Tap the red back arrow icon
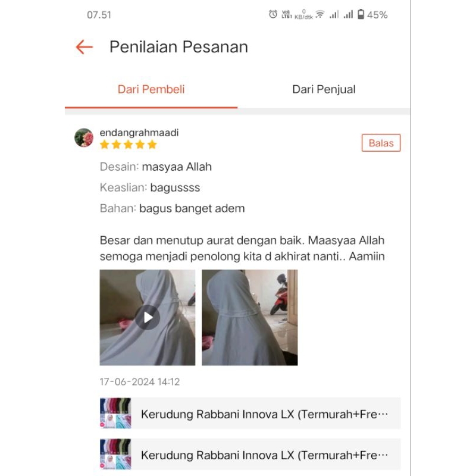Viewport: 476px width, 476px height. coord(84,47)
